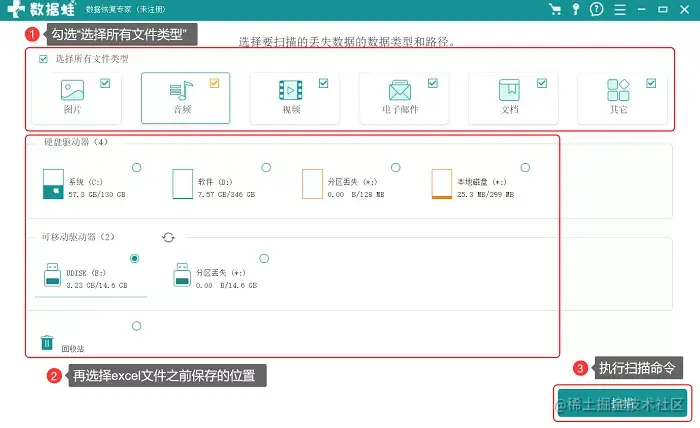Image resolution: width=700 pixels, height=428 pixels.
Task: Toggle the select all file types checkbox
Action: point(43,59)
